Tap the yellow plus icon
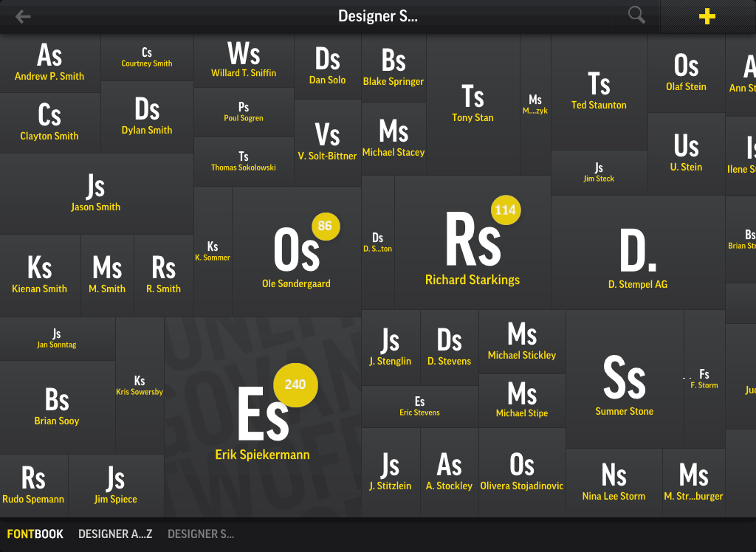This screenshot has width=756, height=552. pos(707,16)
